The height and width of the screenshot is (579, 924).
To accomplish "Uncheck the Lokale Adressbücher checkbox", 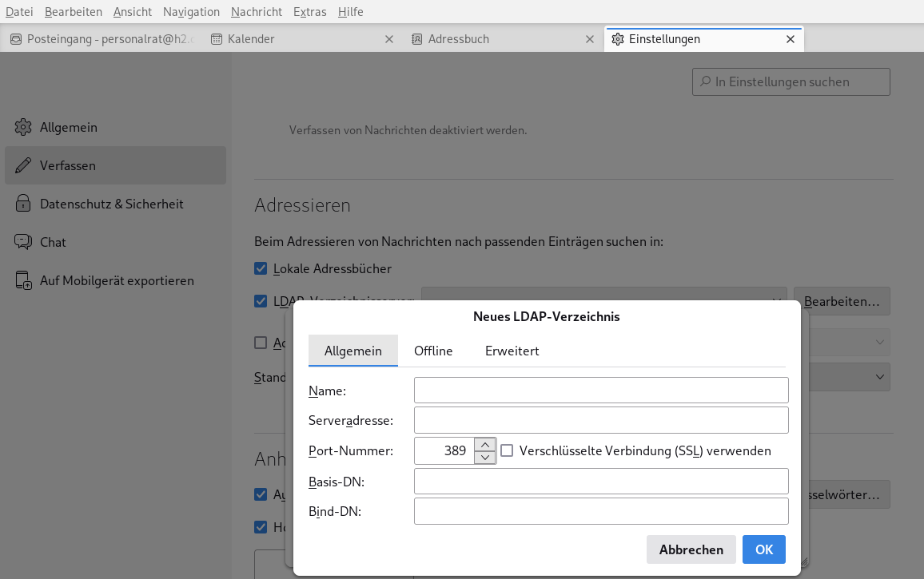I will click(261, 268).
